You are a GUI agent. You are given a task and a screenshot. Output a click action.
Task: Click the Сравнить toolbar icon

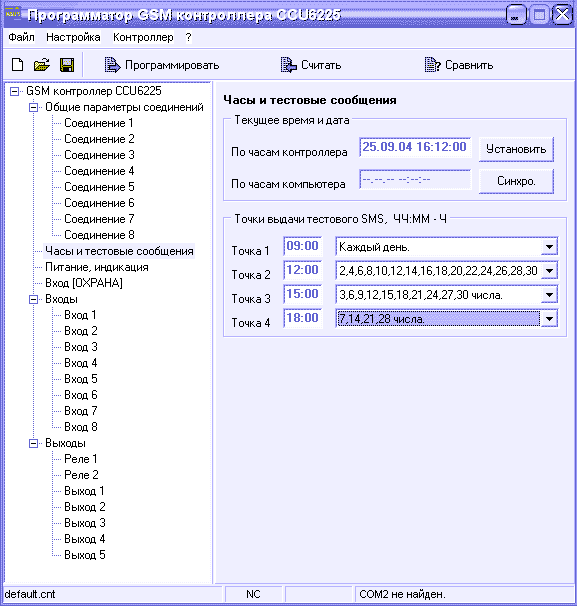coord(432,65)
